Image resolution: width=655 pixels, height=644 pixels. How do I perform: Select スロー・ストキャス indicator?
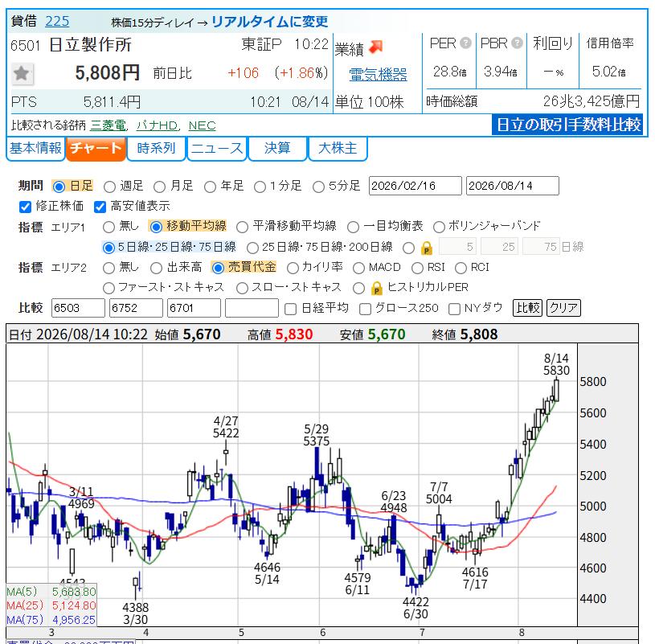click(242, 288)
